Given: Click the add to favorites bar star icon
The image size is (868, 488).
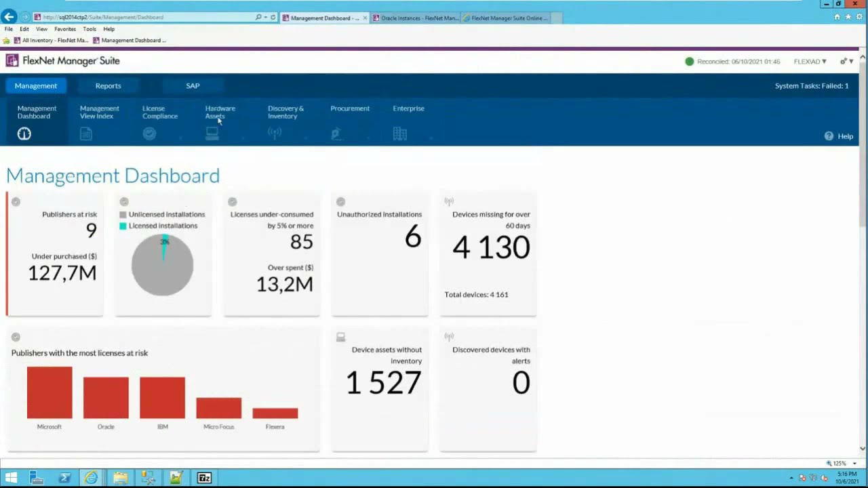Looking at the screenshot, I should coord(7,41).
